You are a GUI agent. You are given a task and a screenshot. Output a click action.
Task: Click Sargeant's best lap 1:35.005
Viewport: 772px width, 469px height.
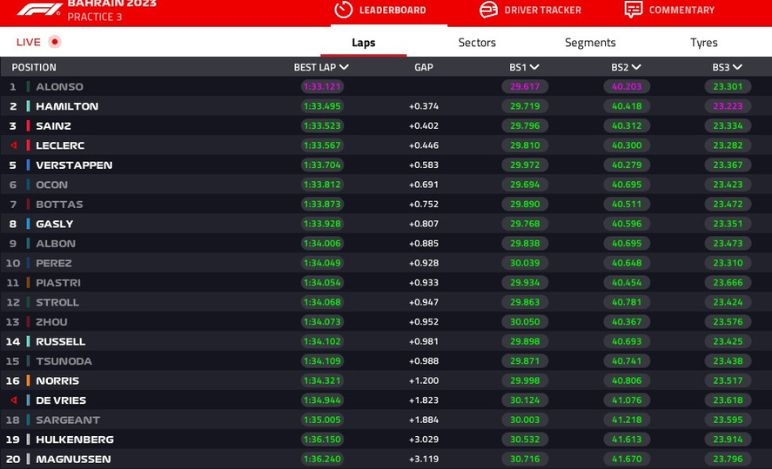pos(322,420)
